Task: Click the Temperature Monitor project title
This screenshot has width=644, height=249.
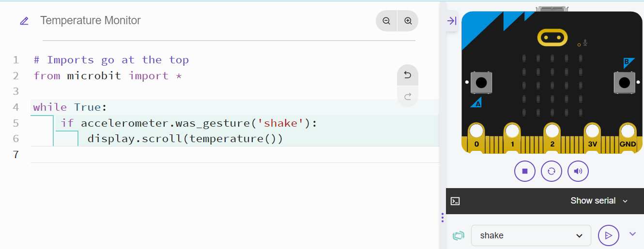Action: pos(91,21)
